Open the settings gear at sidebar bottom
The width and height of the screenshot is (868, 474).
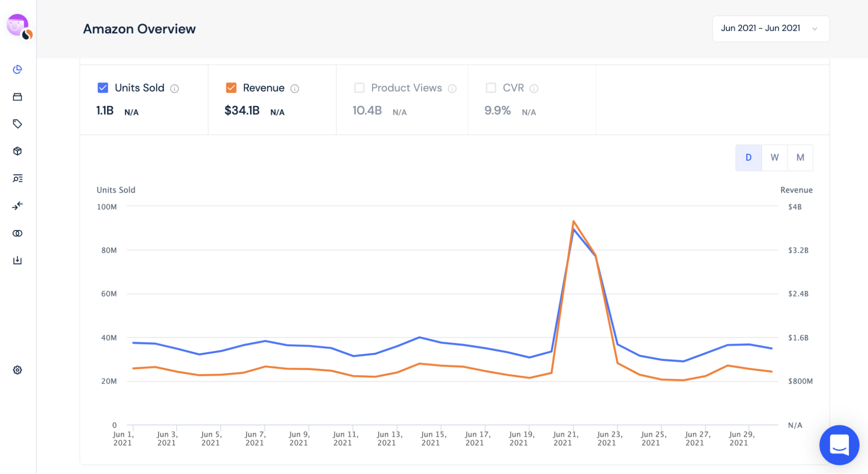pos(17,370)
